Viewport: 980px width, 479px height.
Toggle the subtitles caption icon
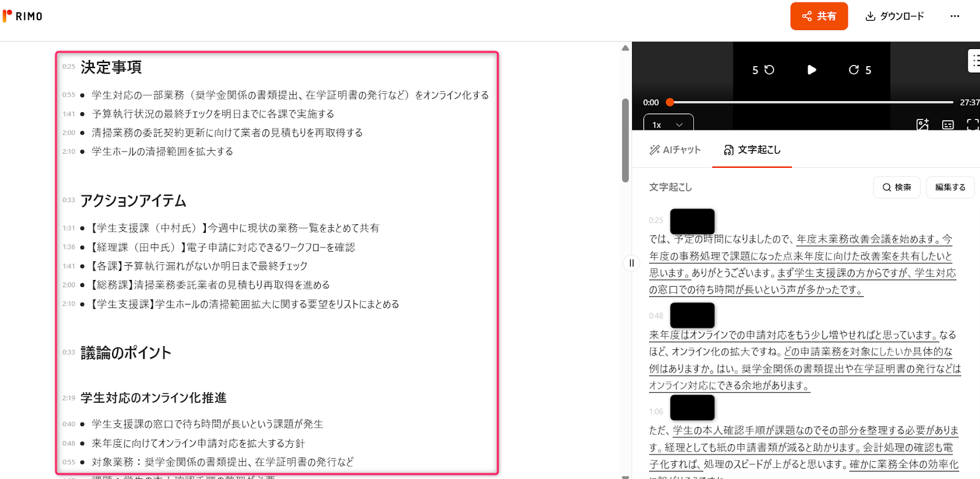948,124
